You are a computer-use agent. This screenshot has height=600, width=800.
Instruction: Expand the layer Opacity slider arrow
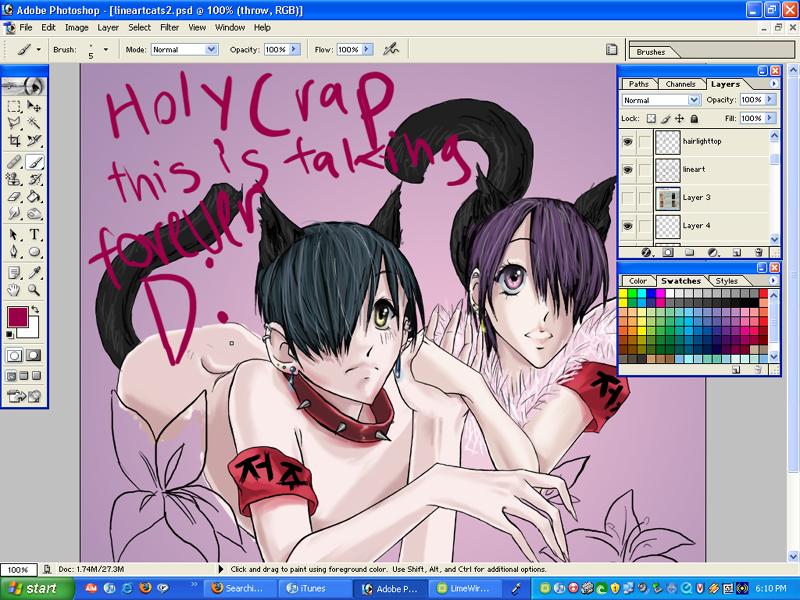(x=769, y=100)
